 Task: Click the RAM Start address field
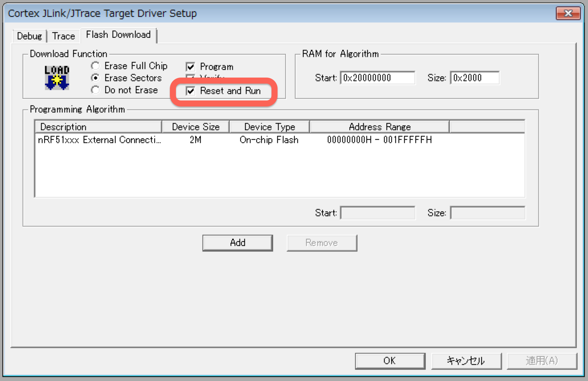(x=377, y=78)
